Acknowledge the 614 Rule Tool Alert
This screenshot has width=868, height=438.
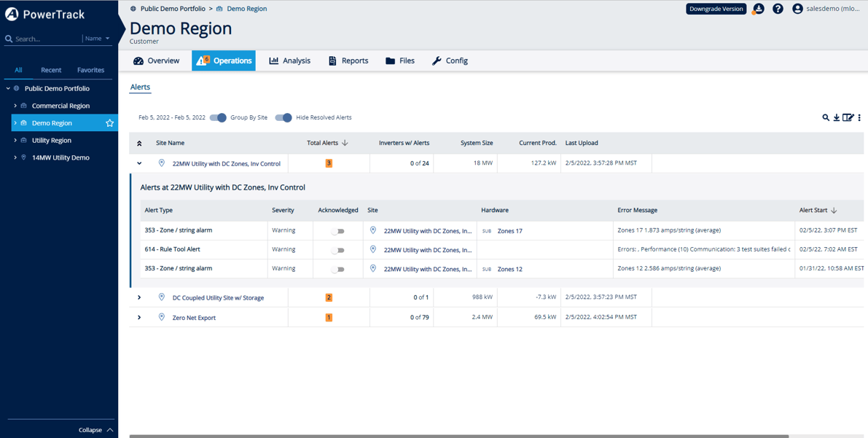pyautogui.click(x=337, y=250)
